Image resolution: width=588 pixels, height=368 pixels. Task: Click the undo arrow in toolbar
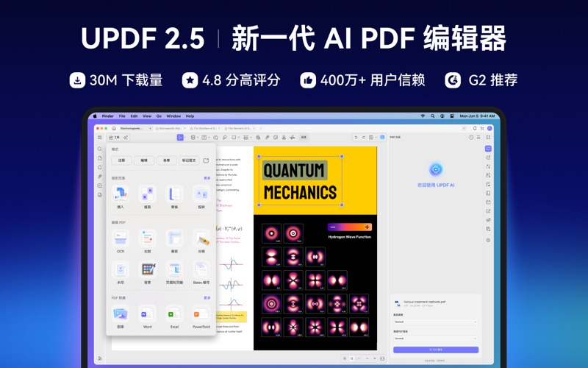click(356, 138)
